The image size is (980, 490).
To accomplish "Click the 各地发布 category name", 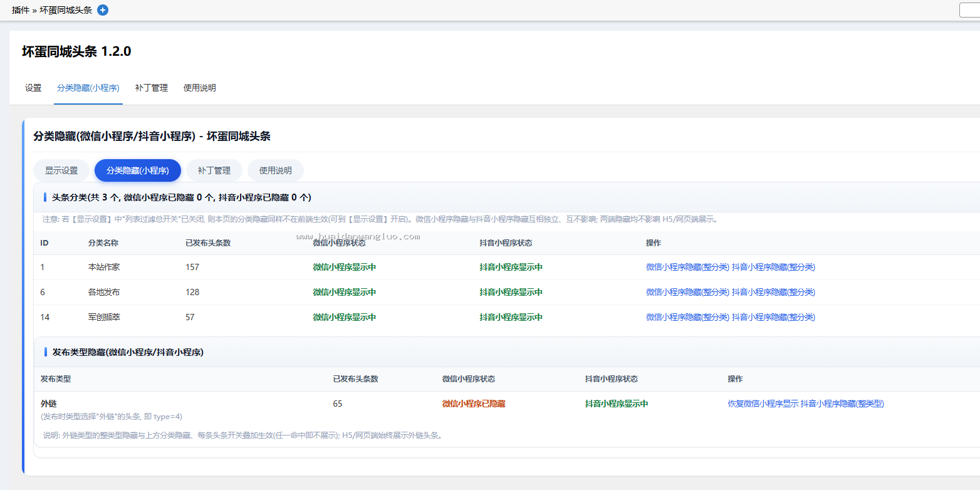I will pos(104,292).
